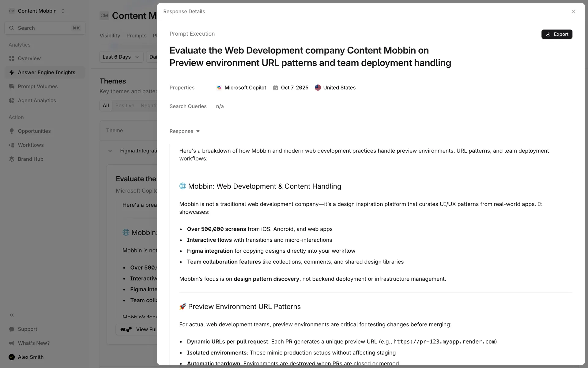Viewport: 588px width, 368px height.
Task: Select the All themes filter
Action: (x=106, y=105)
